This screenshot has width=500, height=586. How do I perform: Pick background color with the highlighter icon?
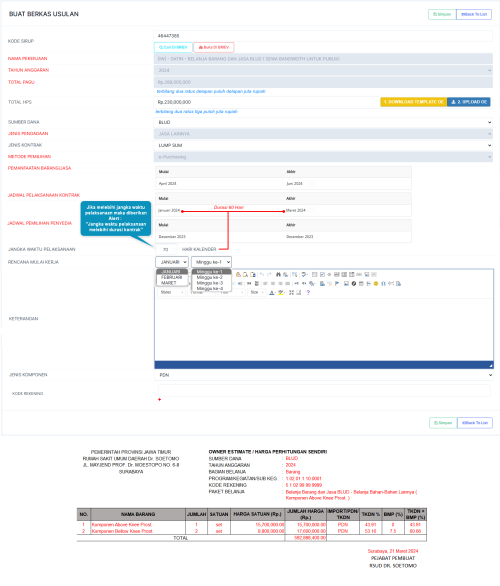(x=281, y=292)
